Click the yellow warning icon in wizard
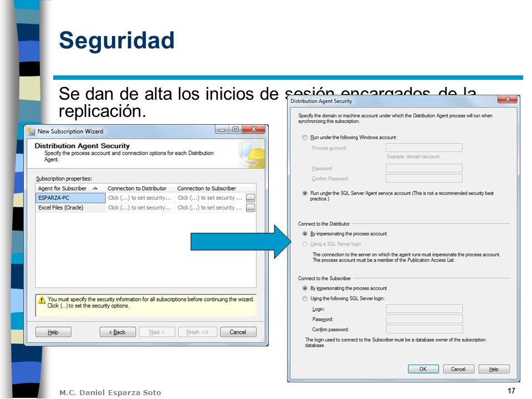This screenshot has height=399, width=532. 42,300
